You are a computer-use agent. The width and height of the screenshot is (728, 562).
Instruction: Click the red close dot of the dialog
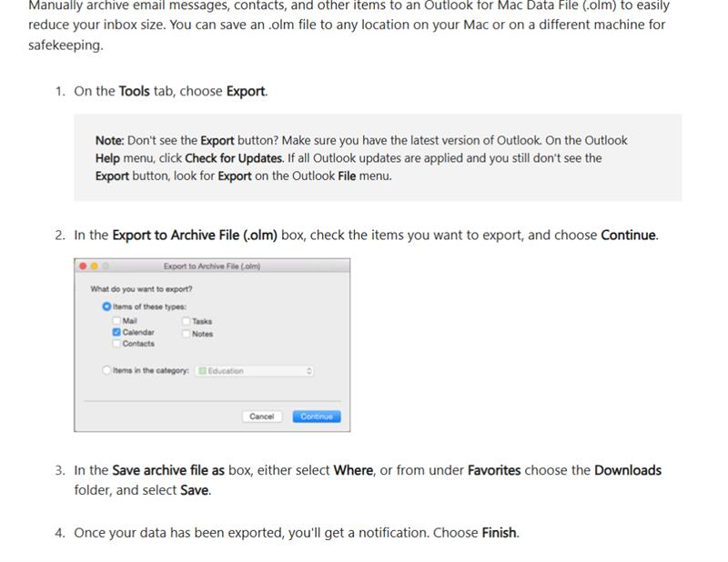(83, 266)
